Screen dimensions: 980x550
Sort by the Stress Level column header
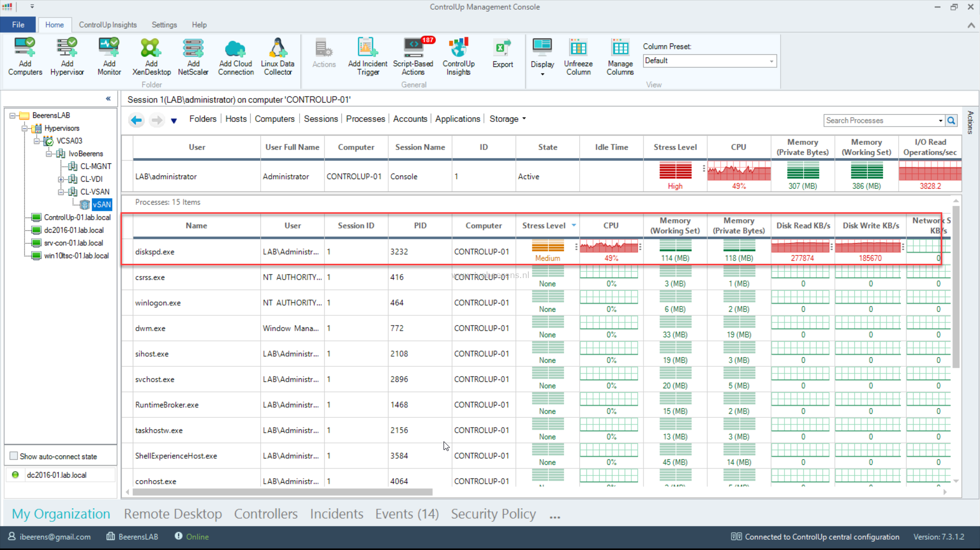click(x=547, y=226)
